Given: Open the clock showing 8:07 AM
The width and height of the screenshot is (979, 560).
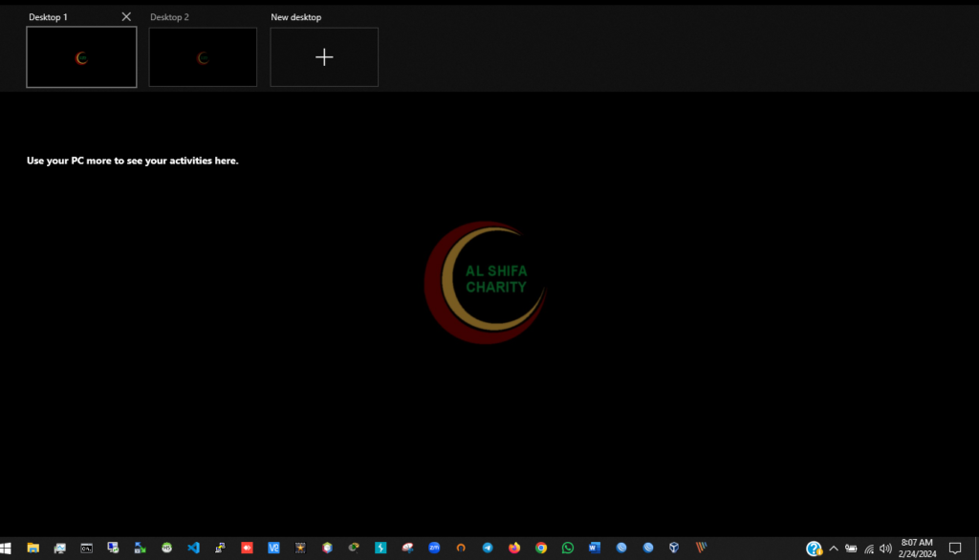Looking at the screenshot, I should tap(917, 548).
